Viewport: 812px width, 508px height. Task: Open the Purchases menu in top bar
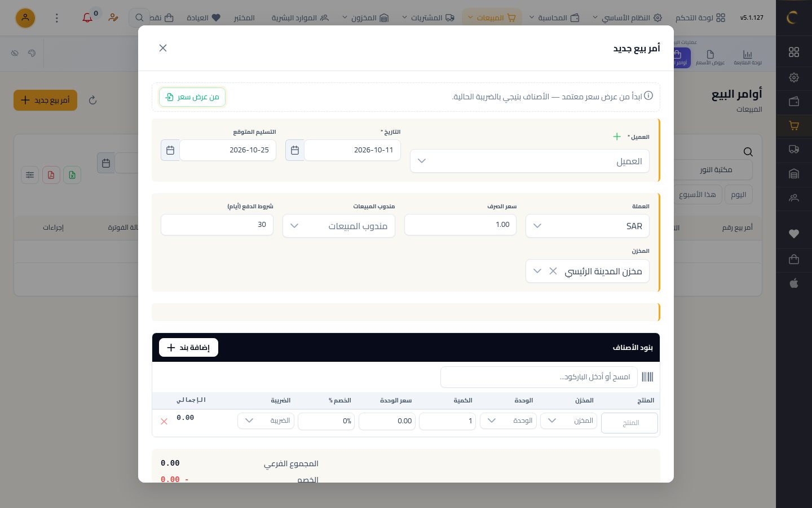428,18
